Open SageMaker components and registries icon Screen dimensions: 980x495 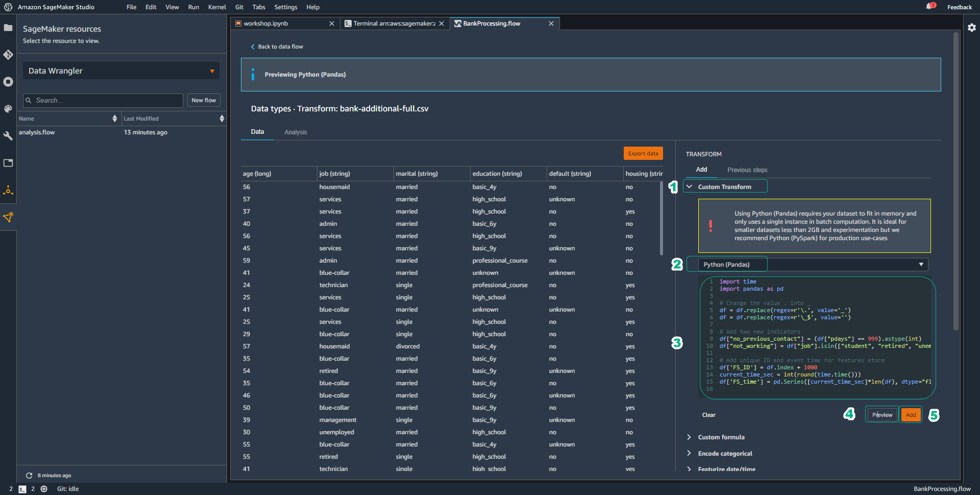[8, 191]
